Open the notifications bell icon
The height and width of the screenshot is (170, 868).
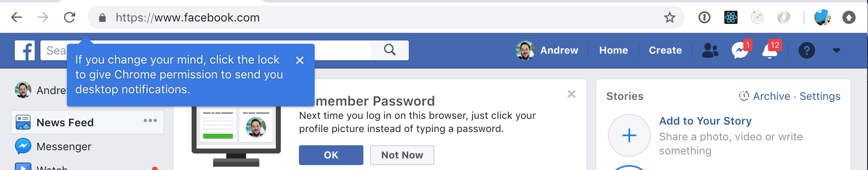coord(770,50)
